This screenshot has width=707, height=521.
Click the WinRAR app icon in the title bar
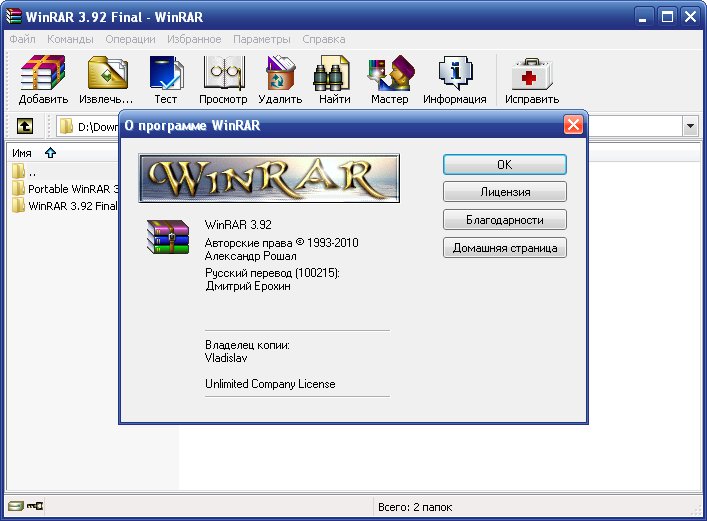(14, 16)
